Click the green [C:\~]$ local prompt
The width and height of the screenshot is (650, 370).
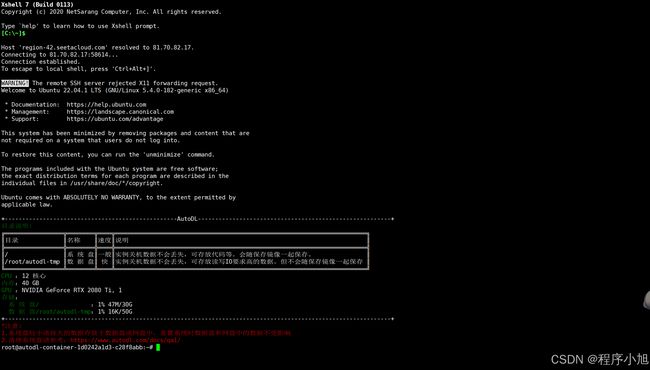click(x=13, y=33)
